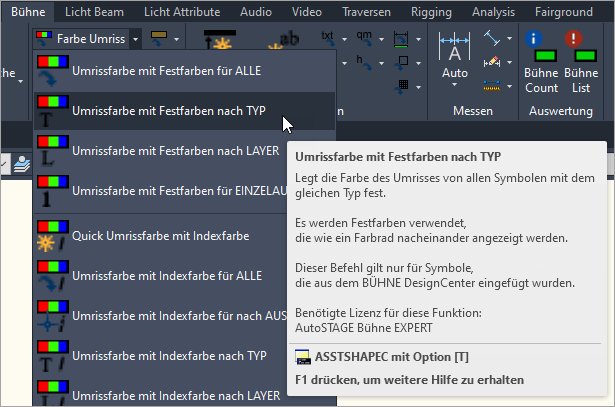Click the Bühne List icon

[581, 60]
